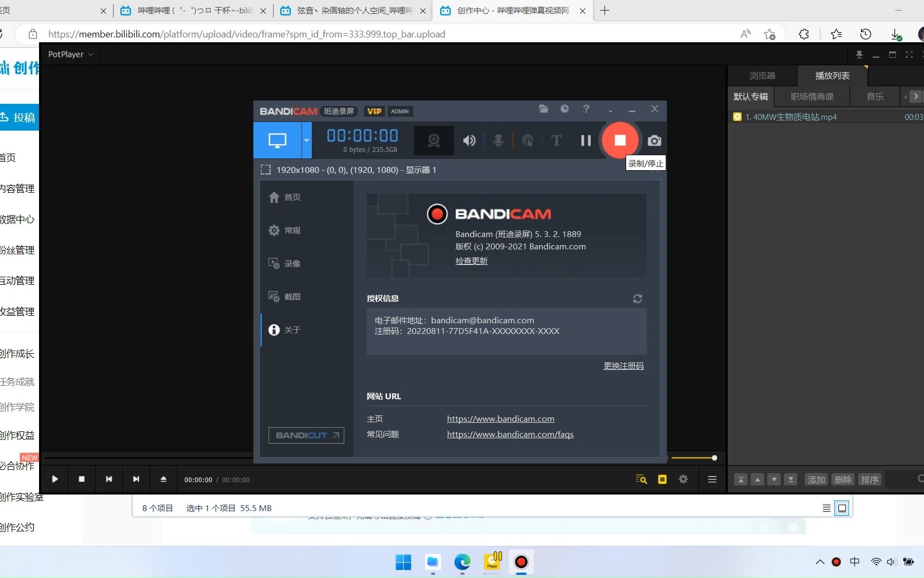Move playlist item down
The width and height of the screenshot is (924, 578).
coord(774,480)
